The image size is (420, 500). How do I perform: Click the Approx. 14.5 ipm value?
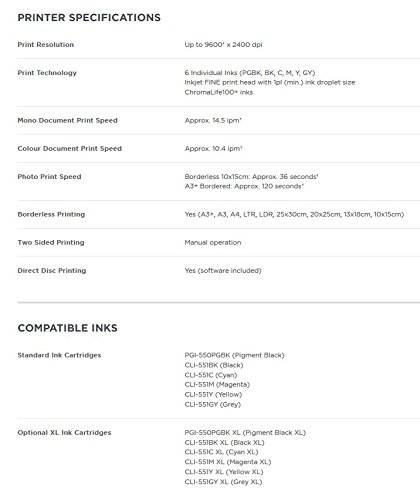[213, 120]
